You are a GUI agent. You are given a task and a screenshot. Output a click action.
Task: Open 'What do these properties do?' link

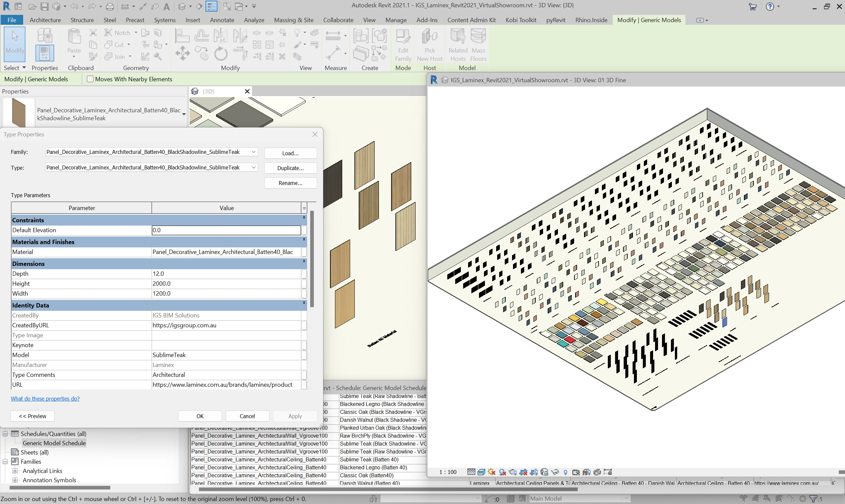(45, 398)
